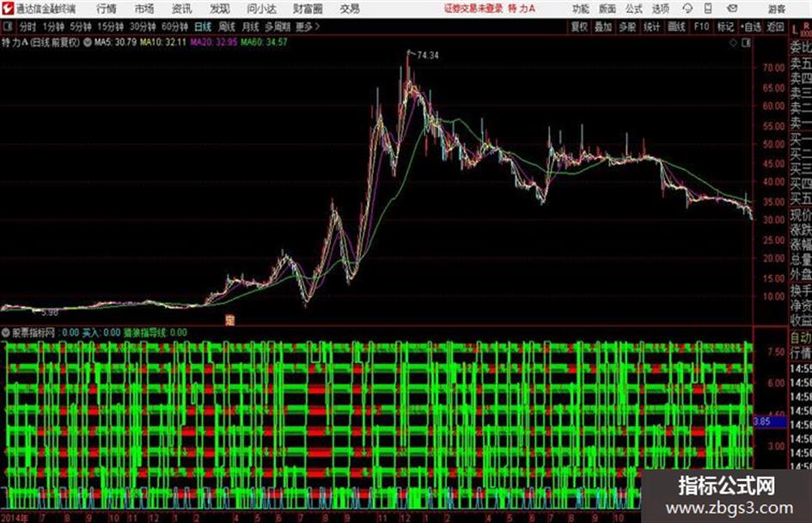The height and width of the screenshot is (523, 812).
Task: Switch to the 30分钟 period tab
Action: (143, 27)
